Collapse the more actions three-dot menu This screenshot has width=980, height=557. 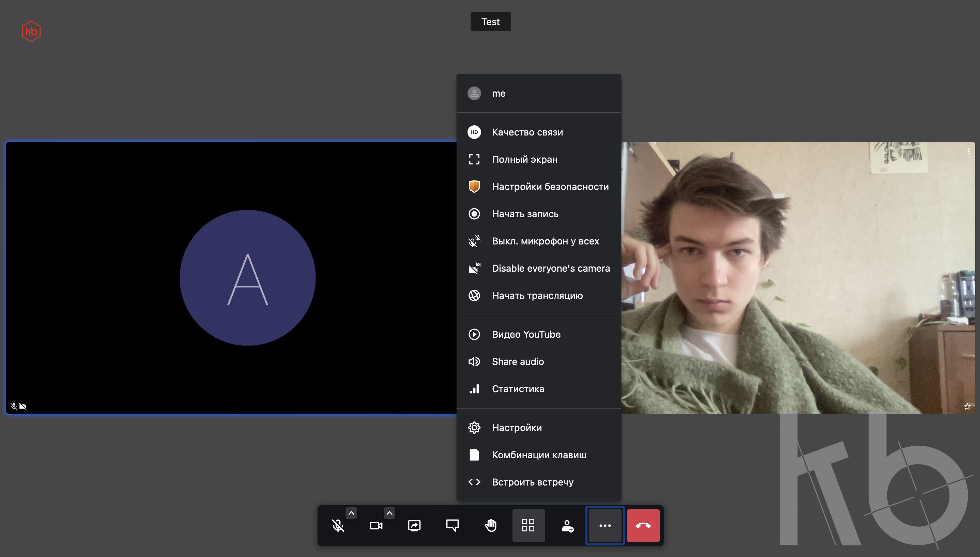605,525
